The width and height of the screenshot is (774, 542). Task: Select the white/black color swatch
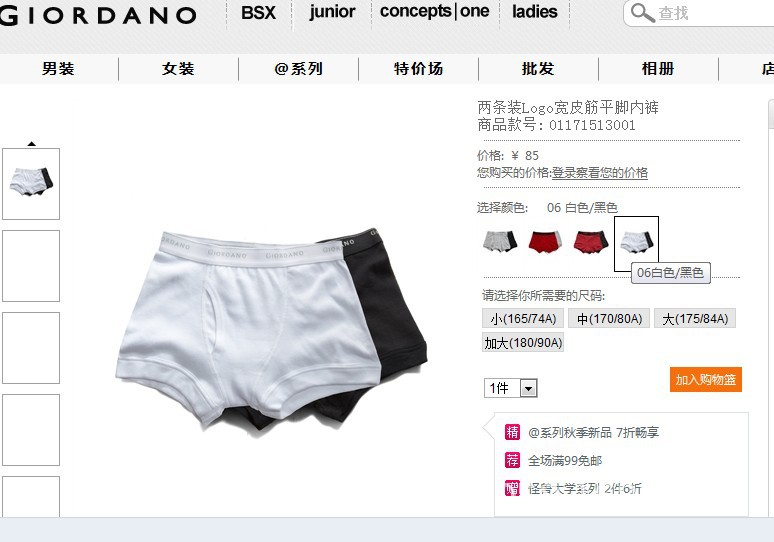point(636,243)
